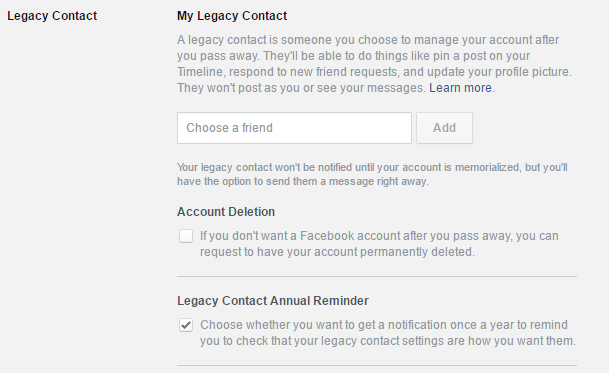Image resolution: width=609 pixels, height=373 pixels.
Task: Click the Account Deletion heading
Action: click(x=226, y=212)
